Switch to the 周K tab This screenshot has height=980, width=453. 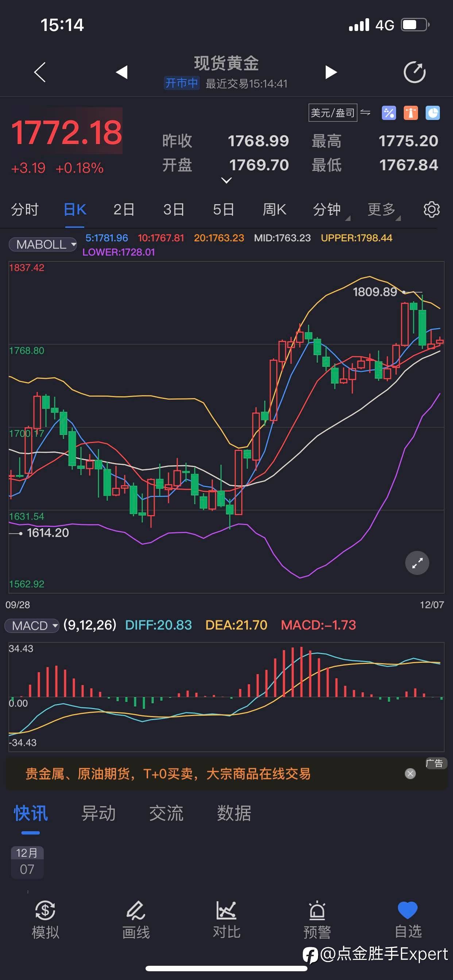tap(275, 210)
